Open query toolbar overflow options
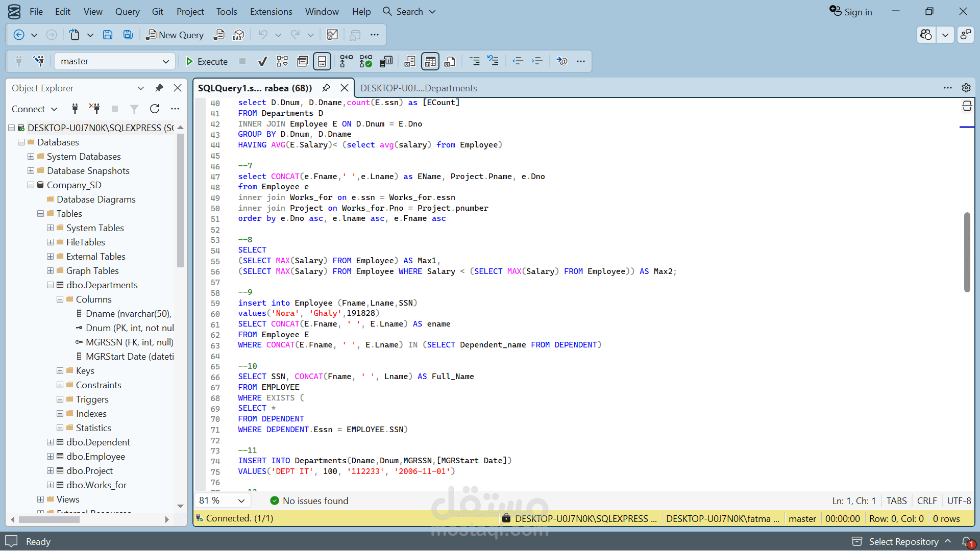The width and height of the screenshot is (980, 551). (581, 61)
